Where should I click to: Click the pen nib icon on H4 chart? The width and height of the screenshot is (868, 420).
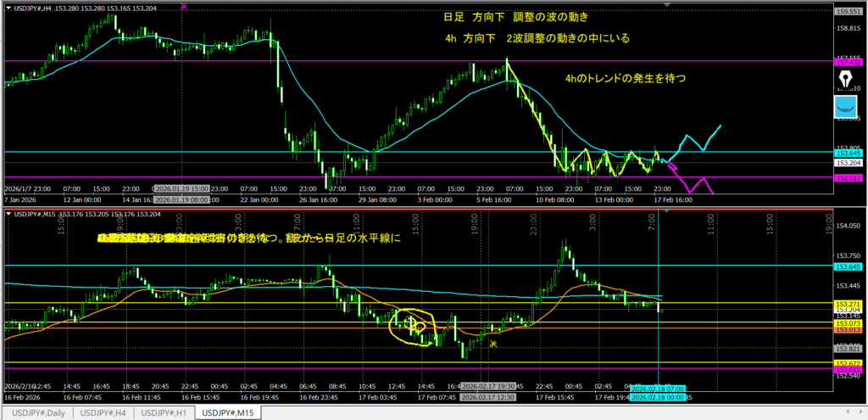pos(845,78)
